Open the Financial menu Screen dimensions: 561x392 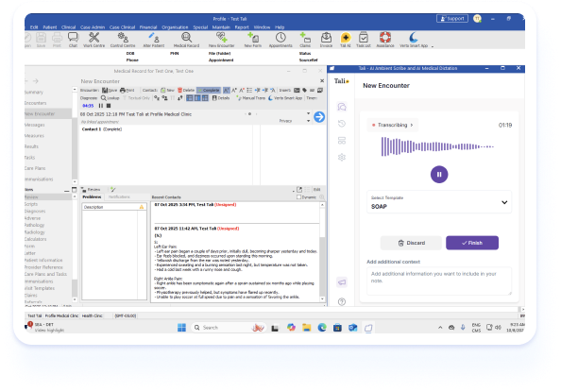coord(148,27)
